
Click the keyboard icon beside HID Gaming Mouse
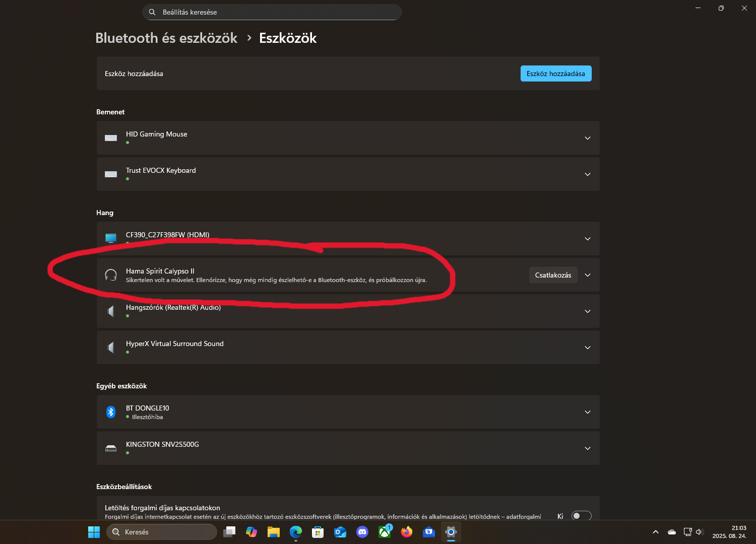coord(111,138)
